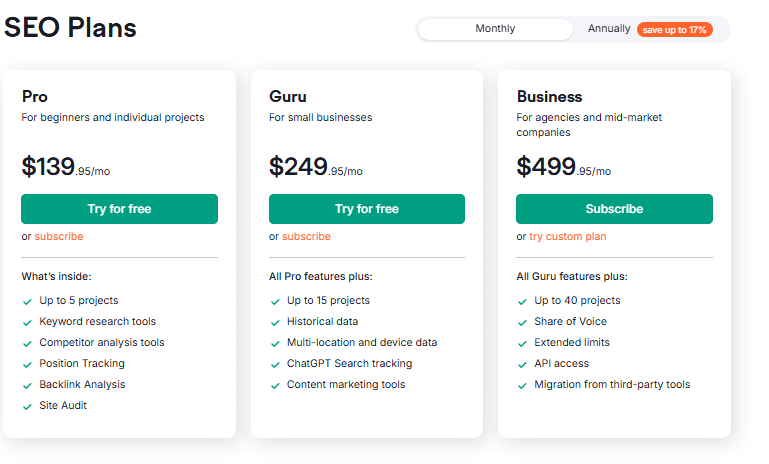Click the $249.95/mo price

tap(316, 166)
